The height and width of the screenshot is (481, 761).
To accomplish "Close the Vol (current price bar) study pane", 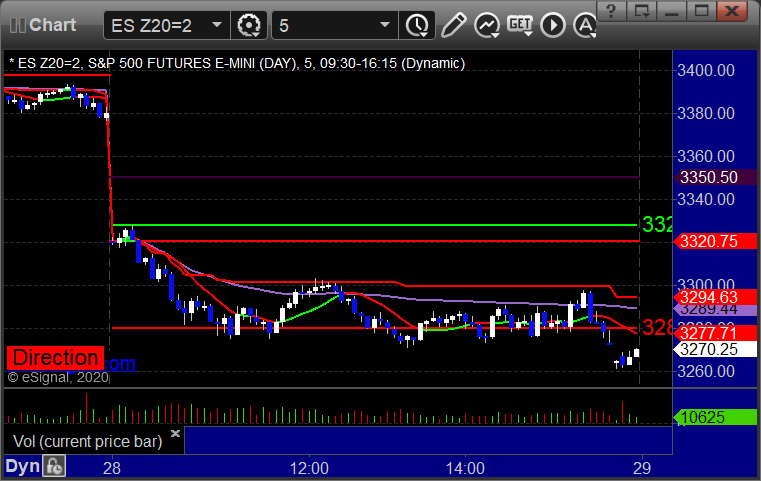I will coord(175,433).
